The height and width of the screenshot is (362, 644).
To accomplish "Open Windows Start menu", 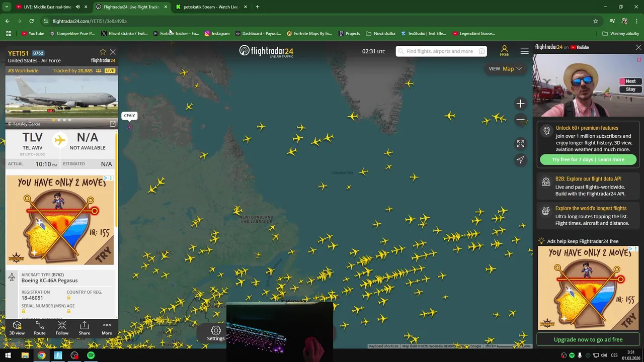I will [8, 355].
